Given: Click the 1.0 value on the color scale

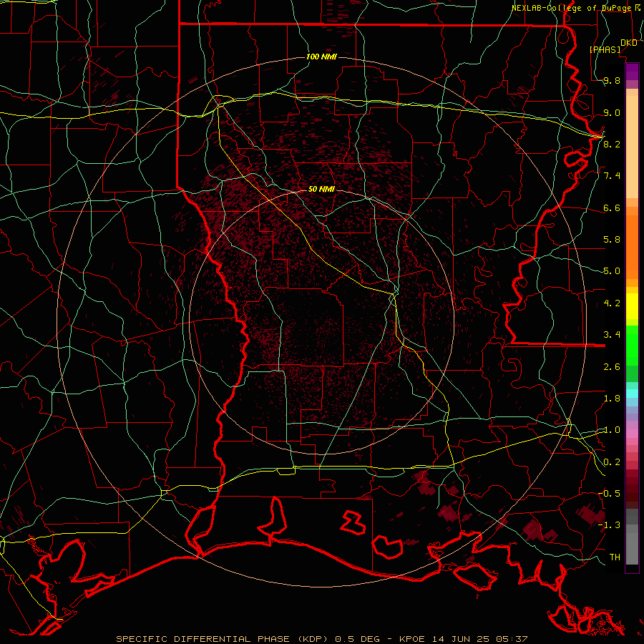Looking at the screenshot, I should click(x=612, y=430).
